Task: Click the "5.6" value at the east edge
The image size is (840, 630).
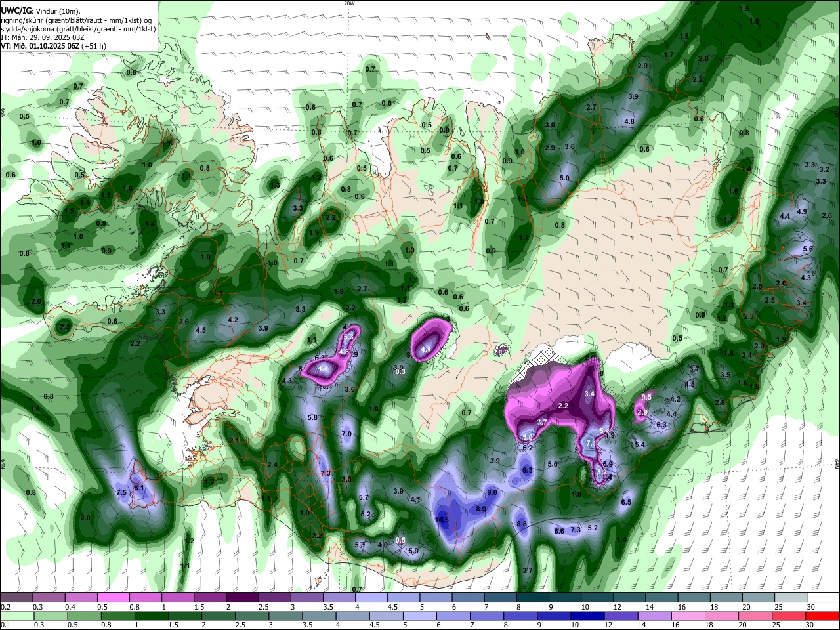Action: pos(808,249)
